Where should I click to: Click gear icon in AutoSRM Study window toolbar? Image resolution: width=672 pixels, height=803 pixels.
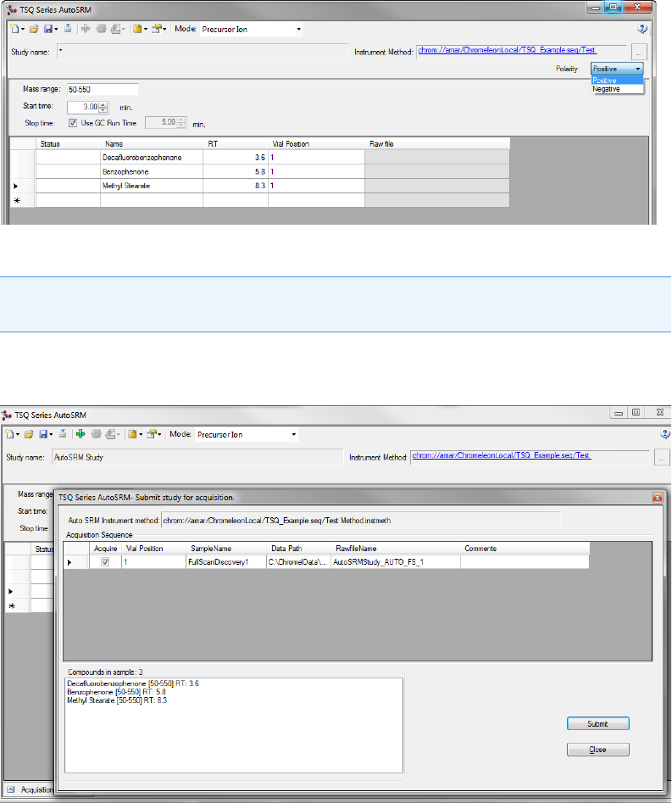(x=96, y=434)
